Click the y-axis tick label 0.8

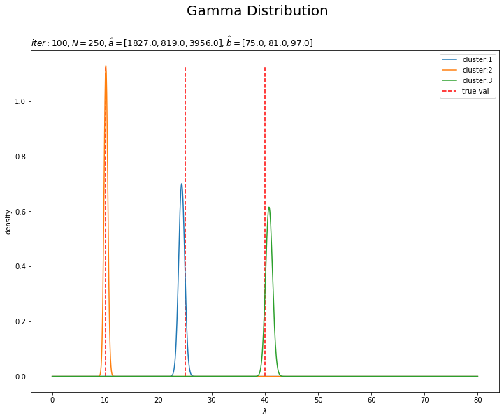tap(20, 157)
